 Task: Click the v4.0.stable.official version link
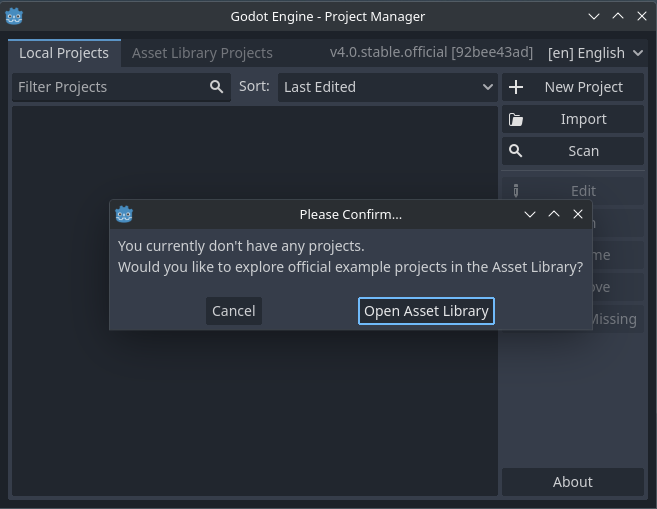tap(431, 52)
